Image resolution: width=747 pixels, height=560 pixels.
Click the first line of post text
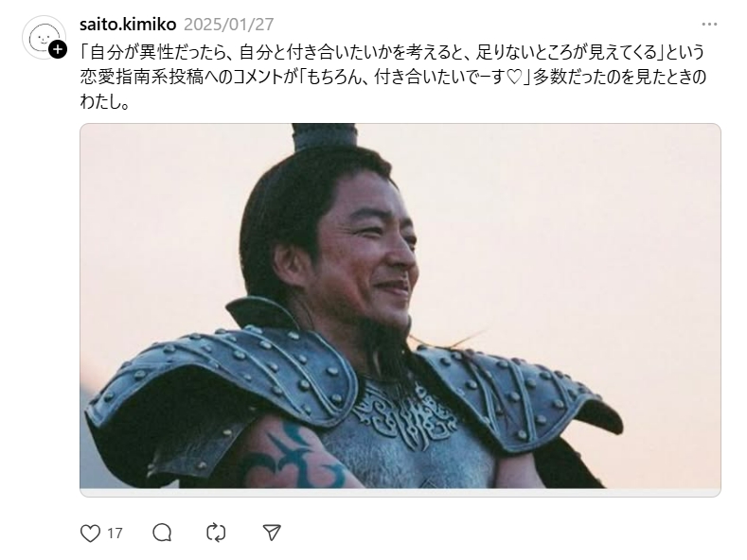(x=392, y=51)
